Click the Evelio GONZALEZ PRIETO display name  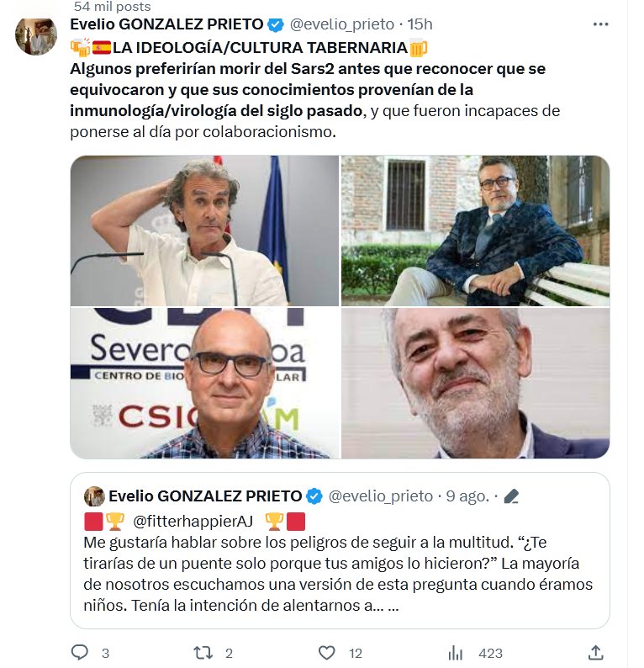click(x=166, y=24)
